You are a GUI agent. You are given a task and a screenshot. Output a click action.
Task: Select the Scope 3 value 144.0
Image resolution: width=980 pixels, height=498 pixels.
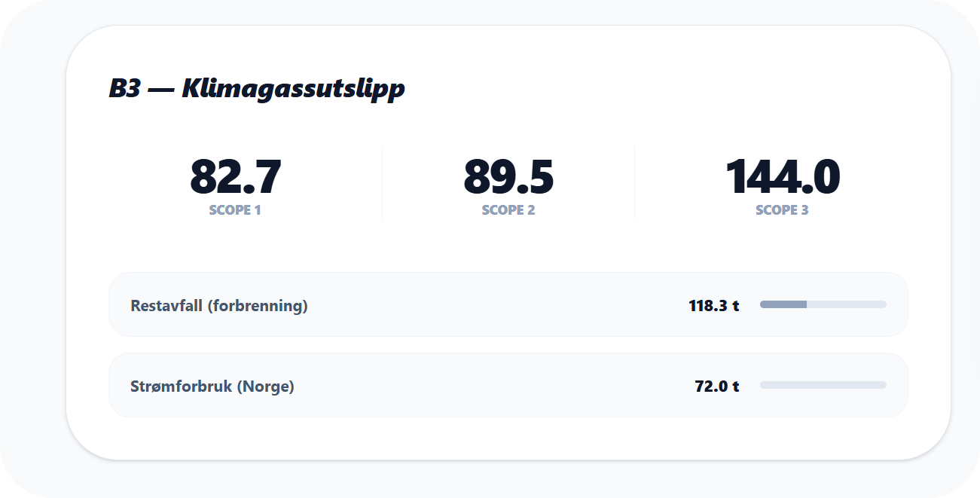tap(784, 178)
